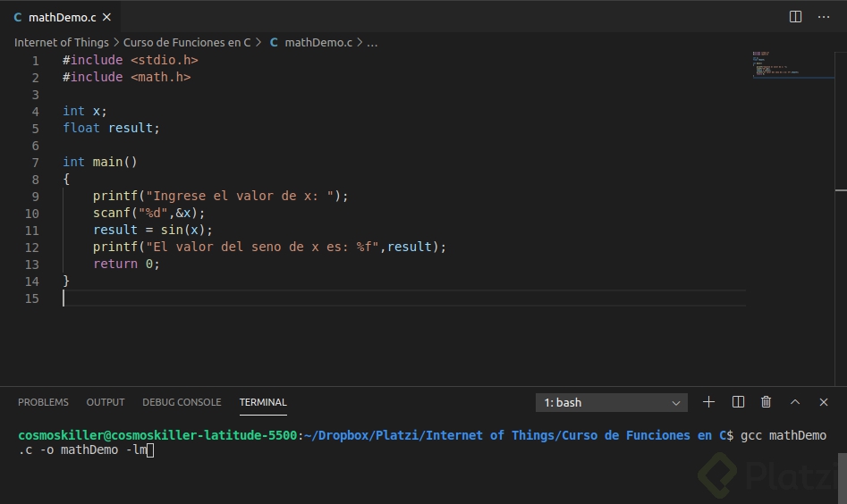Close the terminal panel
847x504 pixels.
coord(824,402)
